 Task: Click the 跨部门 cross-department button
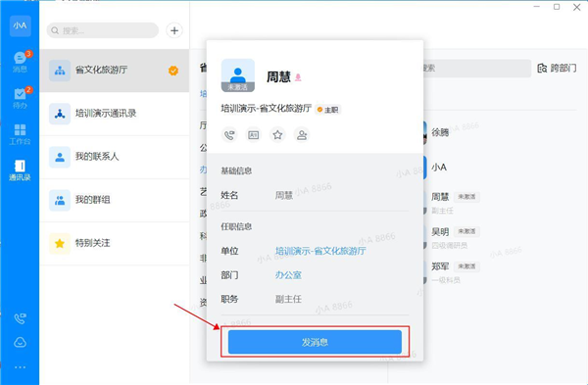pos(557,69)
